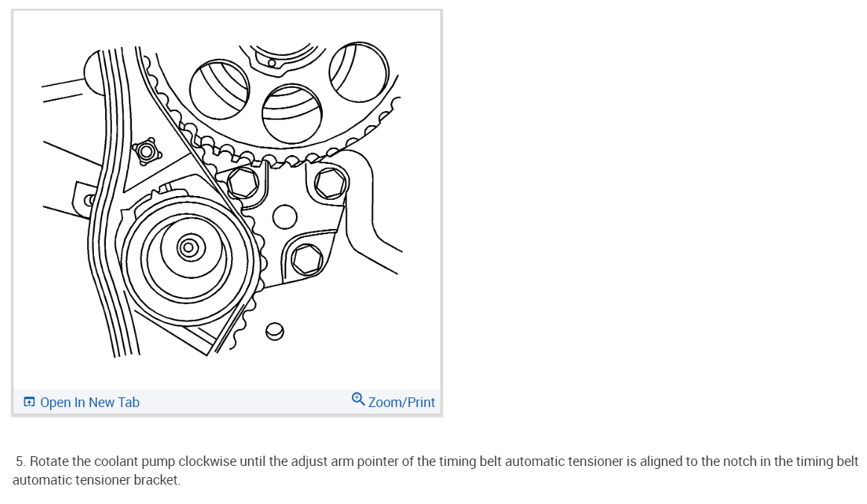Click the small round plug below the bracket
Image resolution: width=867 pixels, height=504 pixels.
275,331
